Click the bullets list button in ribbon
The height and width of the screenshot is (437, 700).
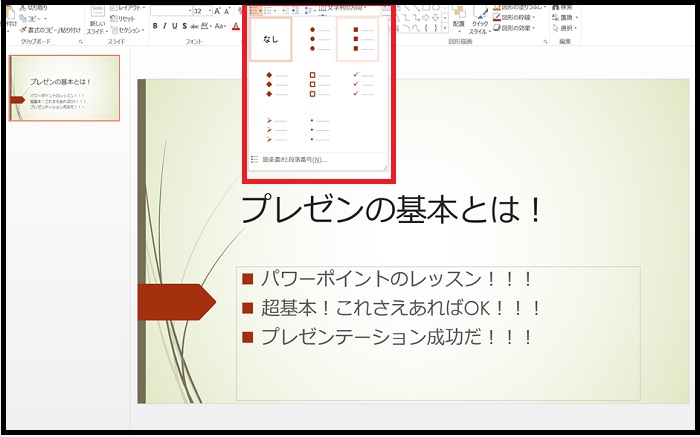(254, 10)
